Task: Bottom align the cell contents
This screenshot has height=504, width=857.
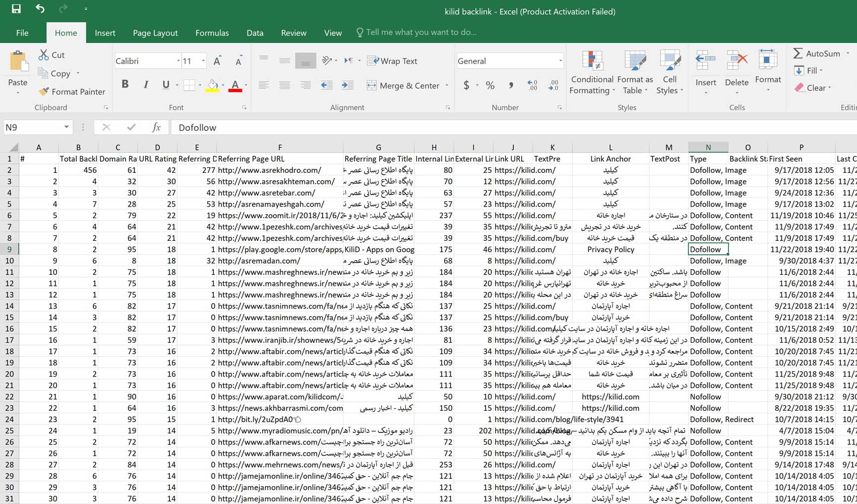Action: tap(305, 60)
